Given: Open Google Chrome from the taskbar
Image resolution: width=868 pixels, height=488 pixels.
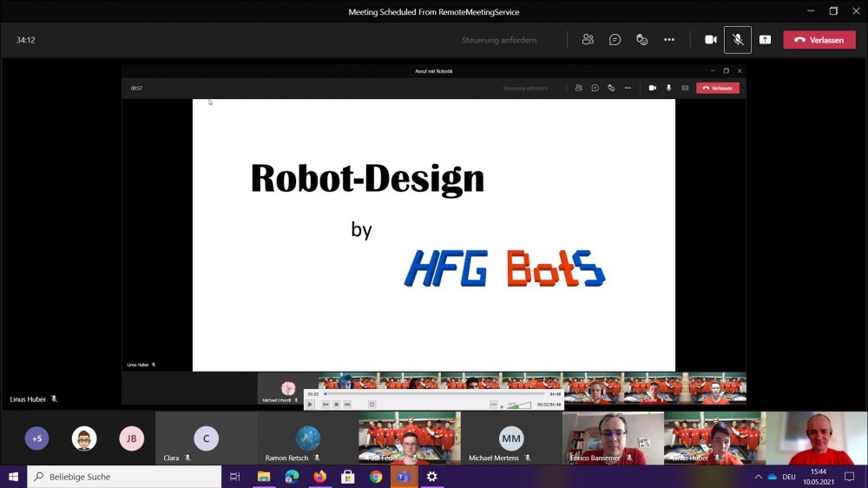Looking at the screenshot, I should tap(375, 477).
